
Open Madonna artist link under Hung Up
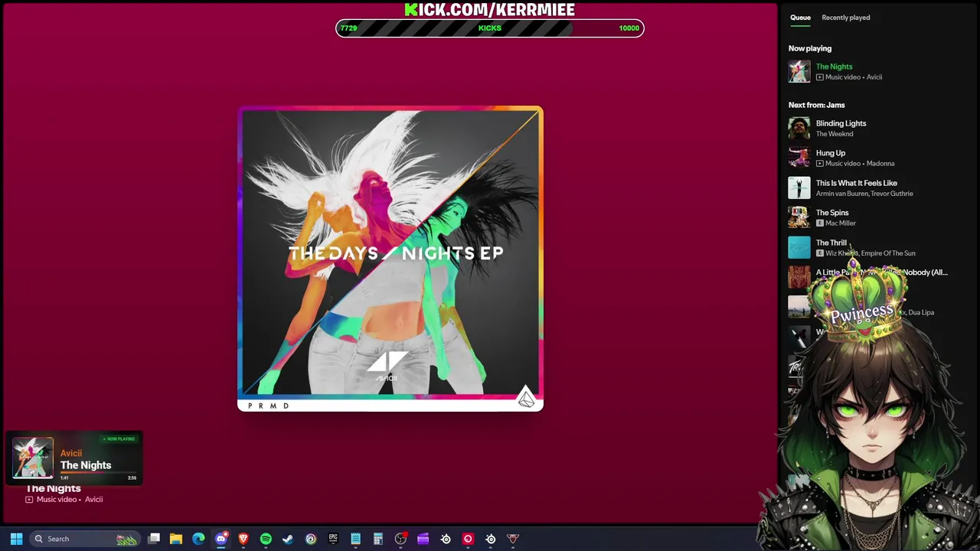tap(880, 164)
